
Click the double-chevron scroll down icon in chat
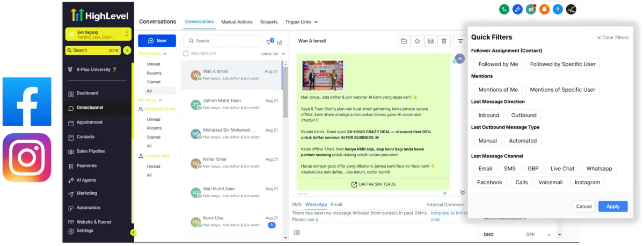tap(463, 192)
